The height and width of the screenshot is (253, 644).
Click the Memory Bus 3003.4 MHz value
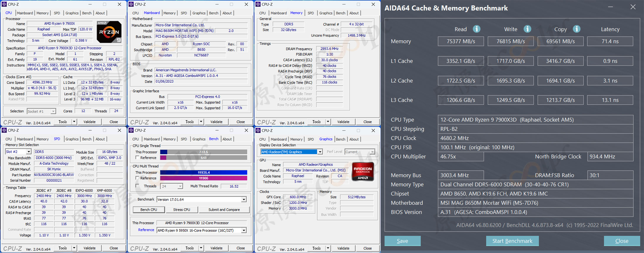[x=461, y=175]
